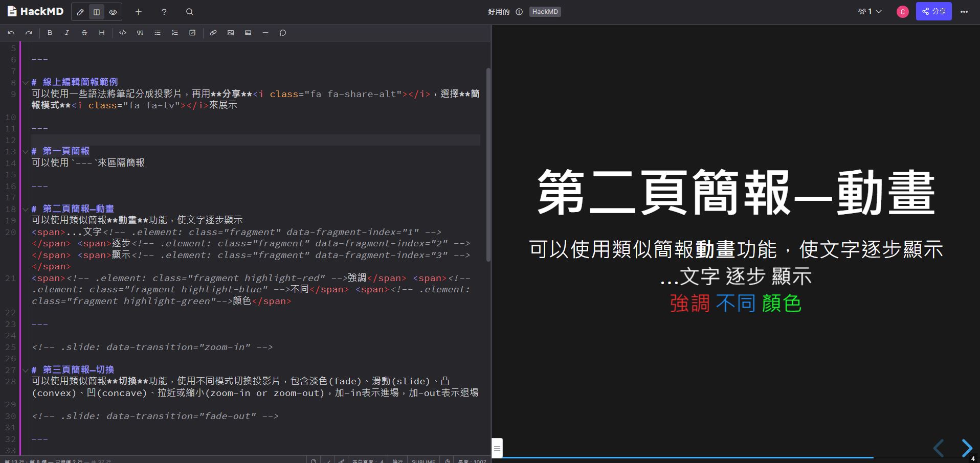Collapse the 線上編輯簡報範例 heading fold
This screenshot has height=463, width=980.
25,82
